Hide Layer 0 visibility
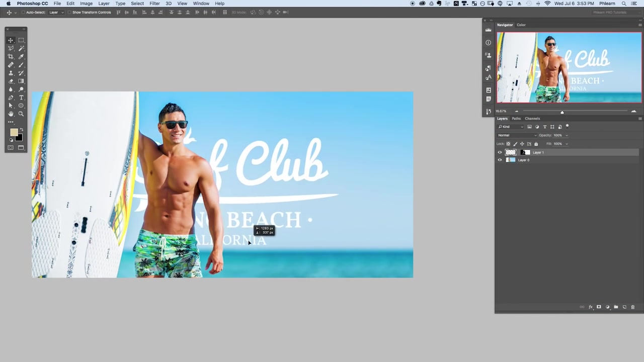 point(500,160)
